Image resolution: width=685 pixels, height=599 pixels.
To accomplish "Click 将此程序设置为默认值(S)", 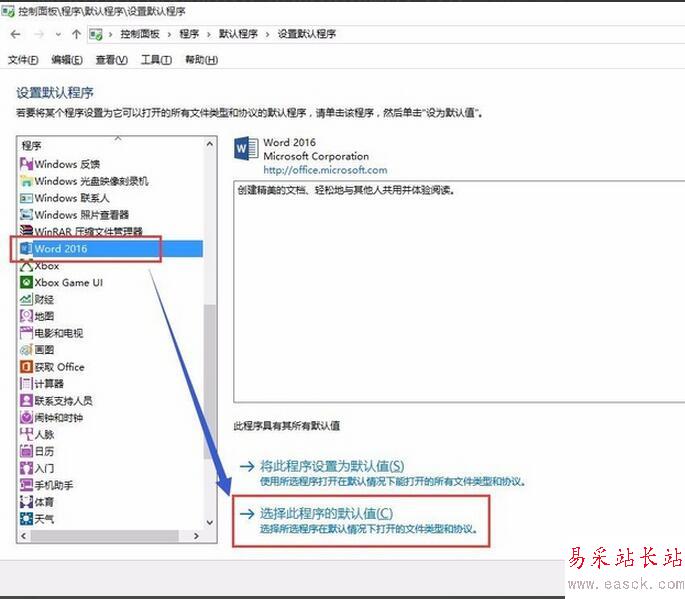I will [x=332, y=466].
